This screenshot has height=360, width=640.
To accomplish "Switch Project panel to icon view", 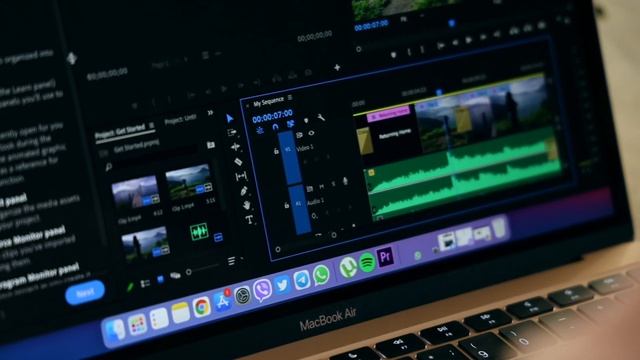I will [x=160, y=279].
